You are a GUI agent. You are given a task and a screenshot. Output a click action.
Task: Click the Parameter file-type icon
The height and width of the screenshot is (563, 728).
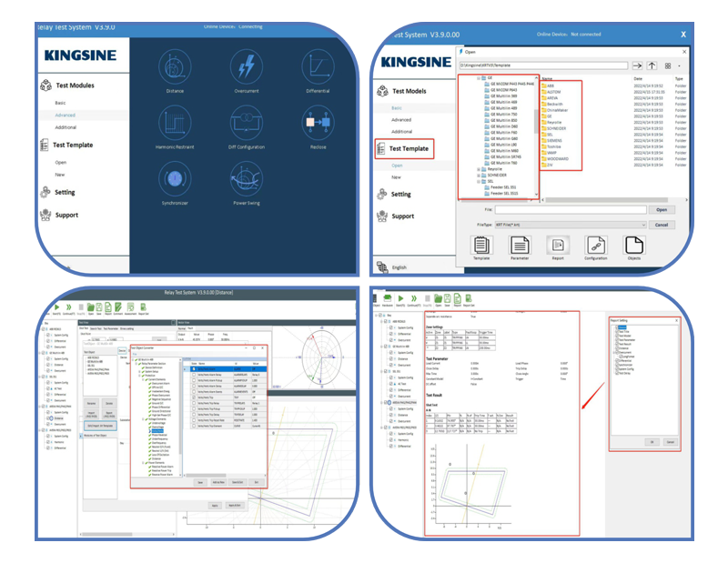tap(520, 245)
